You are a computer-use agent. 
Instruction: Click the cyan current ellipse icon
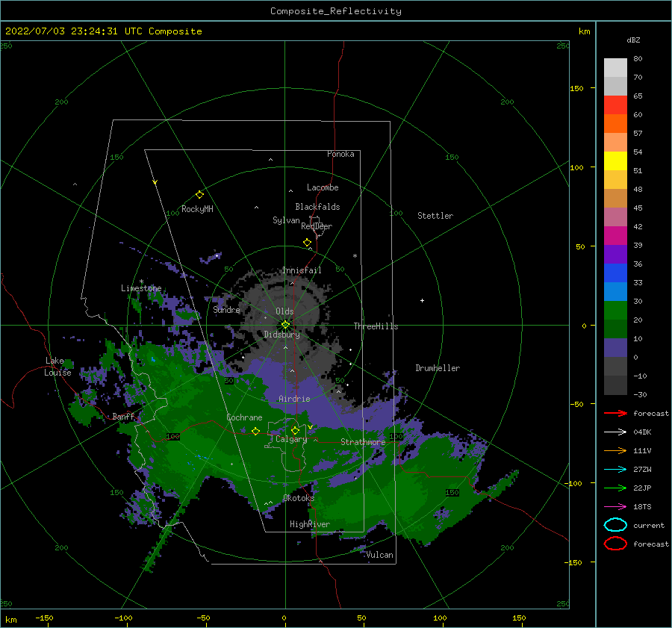click(615, 525)
